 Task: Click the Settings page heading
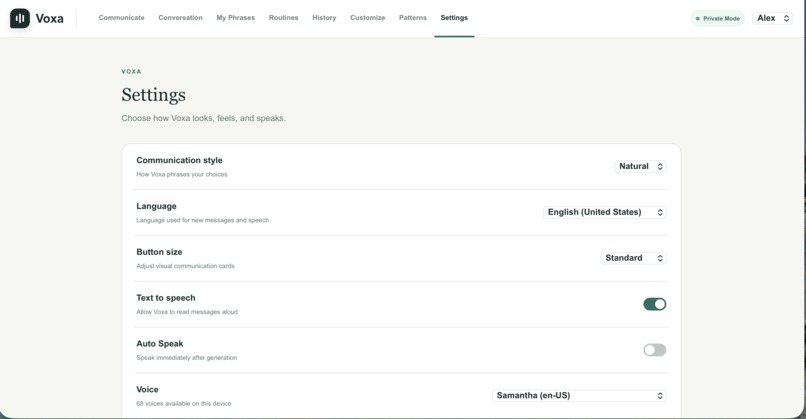tap(153, 95)
